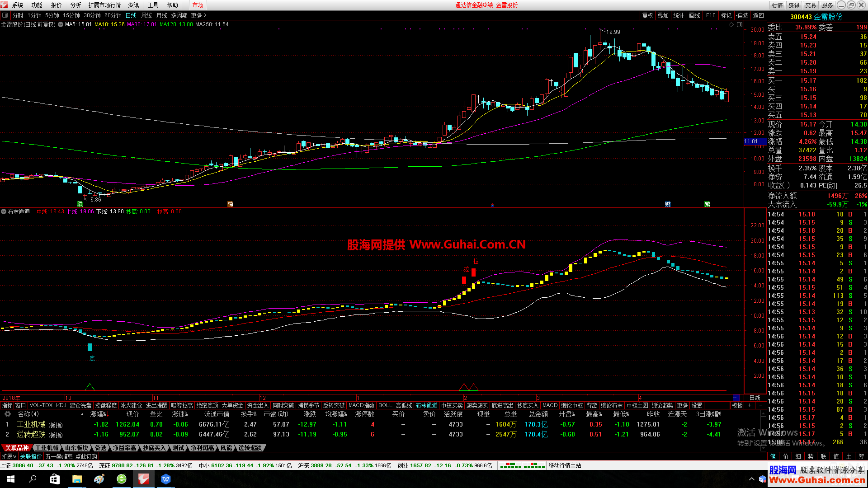
Task: Open 多周期 multi-period view
Action: (179, 15)
